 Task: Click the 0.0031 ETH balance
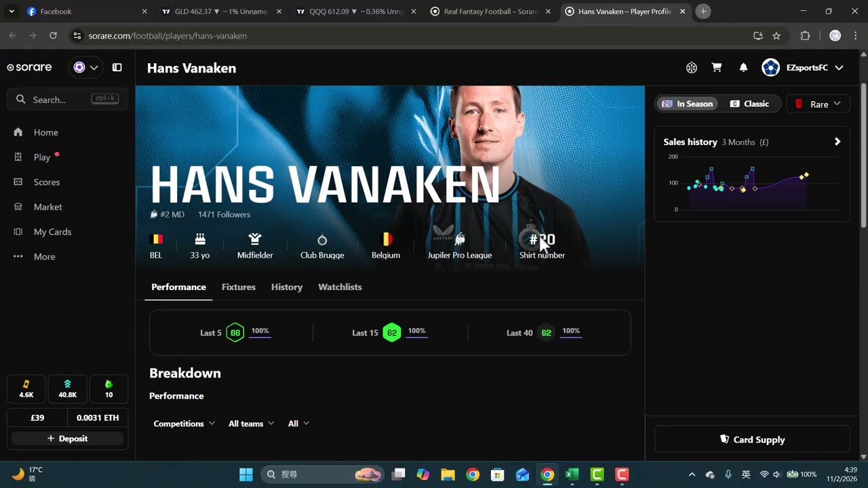click(98, 418)
